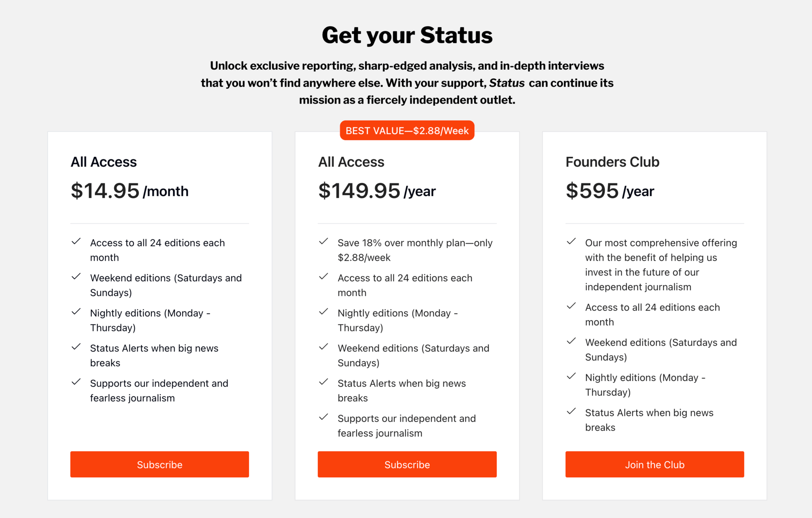The image size is (812, 518).
Task: Click the "Get your Status" headline
Action: pos(407,35)
